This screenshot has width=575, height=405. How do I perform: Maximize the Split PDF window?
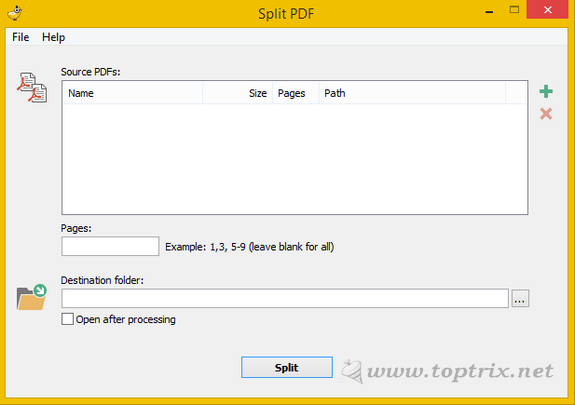[x=514, y=10]
